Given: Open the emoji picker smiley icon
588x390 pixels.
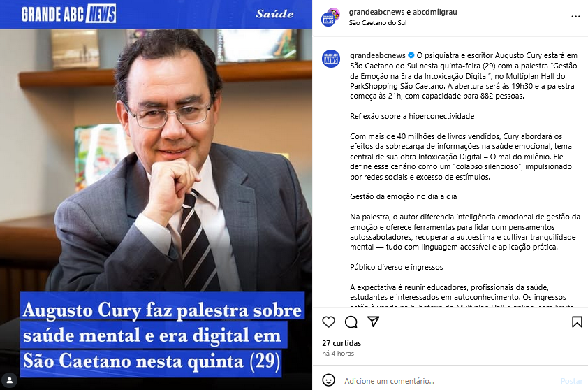Looking at the screenshot, I should click(328, 380).
